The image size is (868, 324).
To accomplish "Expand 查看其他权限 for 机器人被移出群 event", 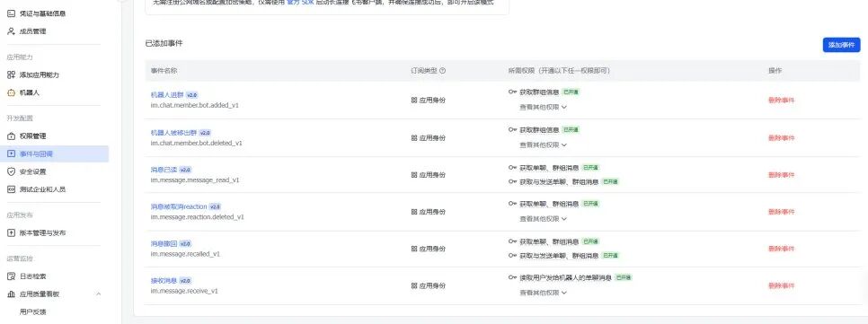I will click(x=543, y=144).
